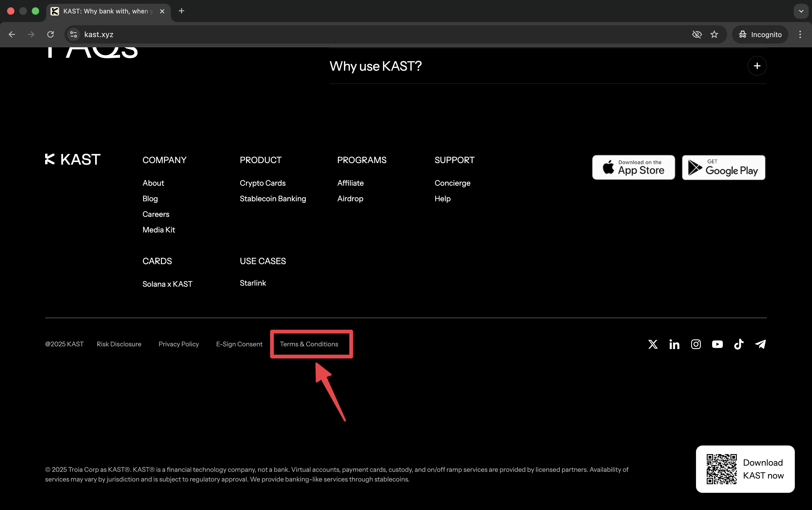Open the YouTube icon in footer
The height and width of the screenshot is (510, 812).
click(x=717, y=344)
